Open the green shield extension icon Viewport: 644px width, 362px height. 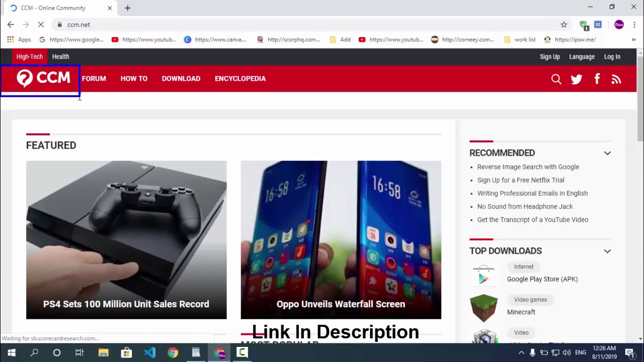pyautogui.click(x=584, y=25)
